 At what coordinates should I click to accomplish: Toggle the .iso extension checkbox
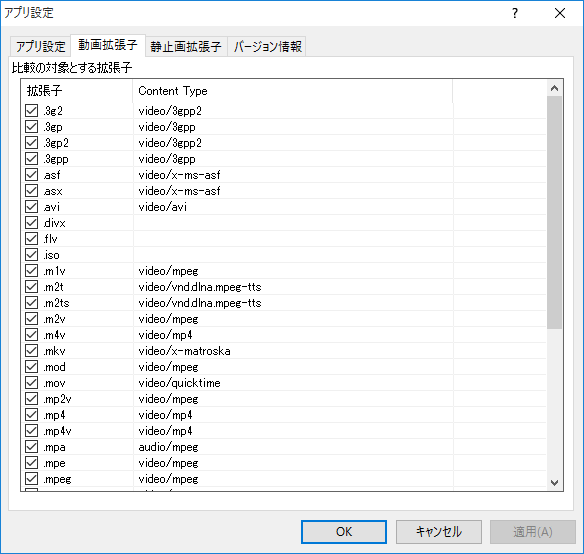[x=32, y=255]
